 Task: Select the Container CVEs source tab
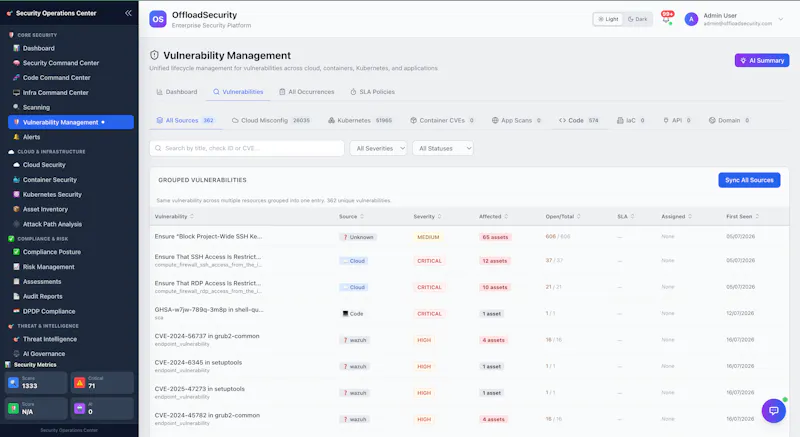point(442,120)
